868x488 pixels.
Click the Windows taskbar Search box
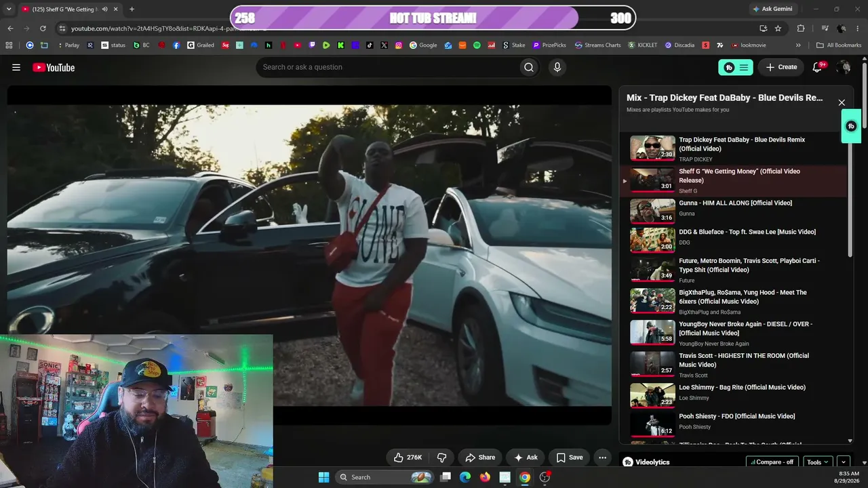385,477
